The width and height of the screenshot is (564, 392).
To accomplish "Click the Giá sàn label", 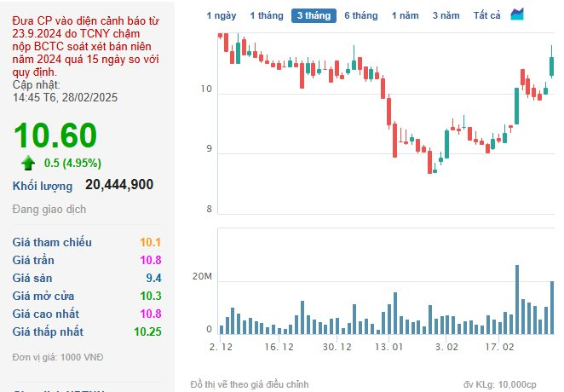I will pyautogui.click(x=32, y=278).
